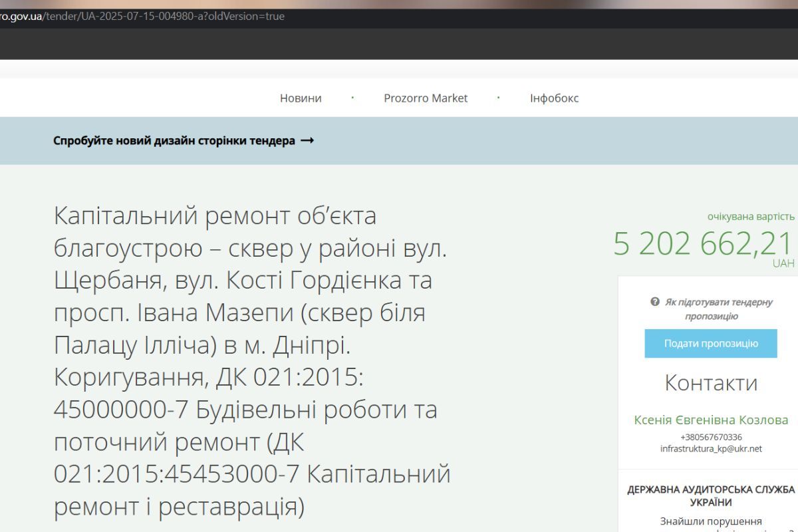
Task: Click contact name Ксенія Євгенівна Козлова
Action: 710,420
